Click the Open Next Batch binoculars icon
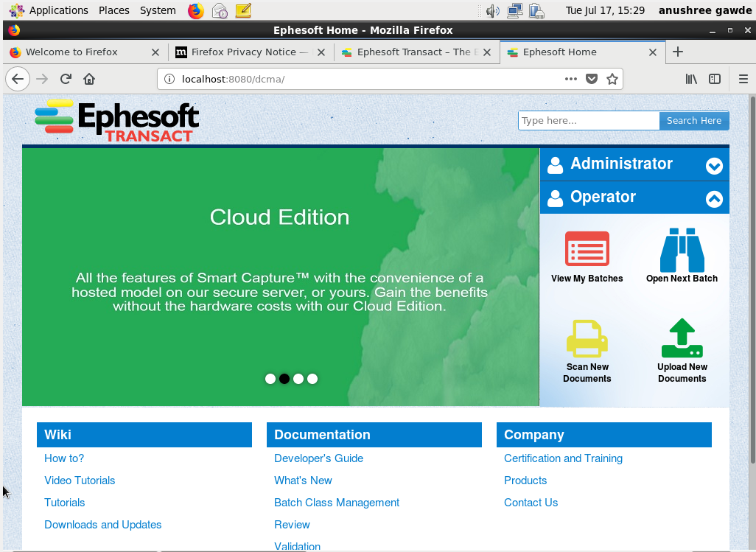Image resolution: width=756 pixels, height=552 pixels. 682,250
